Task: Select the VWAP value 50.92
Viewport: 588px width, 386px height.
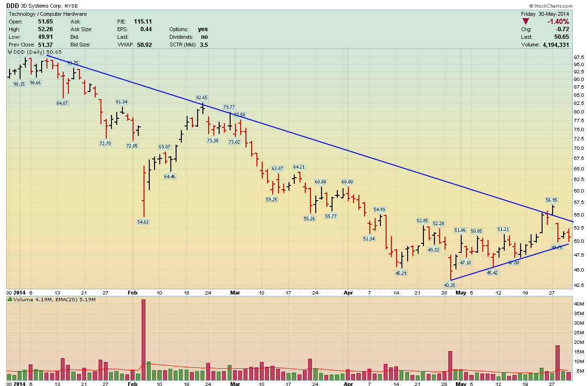Action: pyautogui.click(x=144, y=45)
